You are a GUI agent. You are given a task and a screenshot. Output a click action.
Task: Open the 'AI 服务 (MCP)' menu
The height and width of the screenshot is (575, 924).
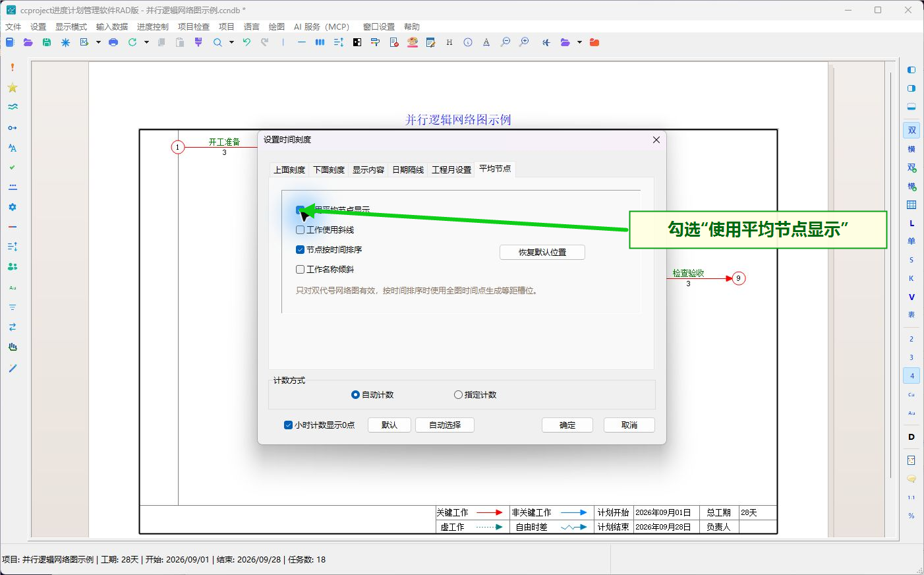pos(322,26)
